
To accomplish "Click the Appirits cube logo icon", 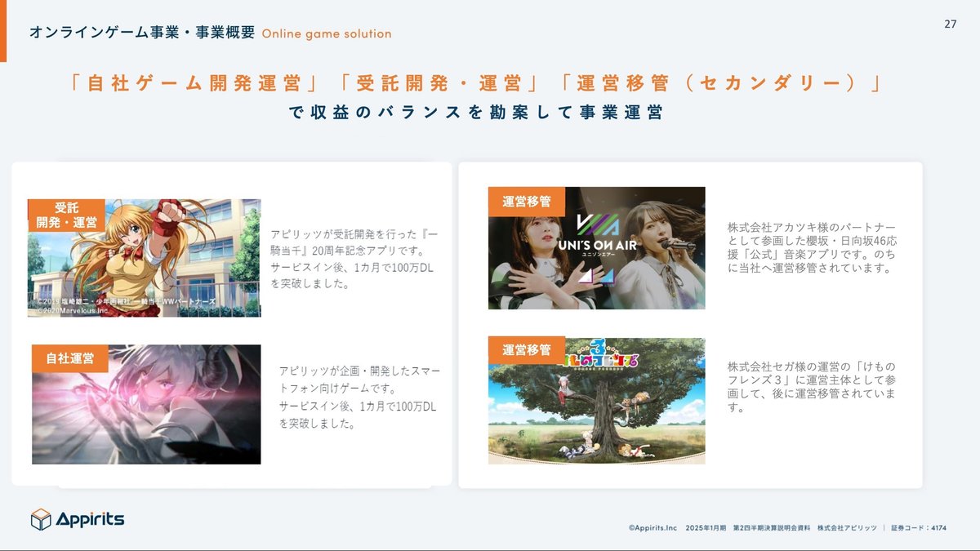I will (41, 519).
